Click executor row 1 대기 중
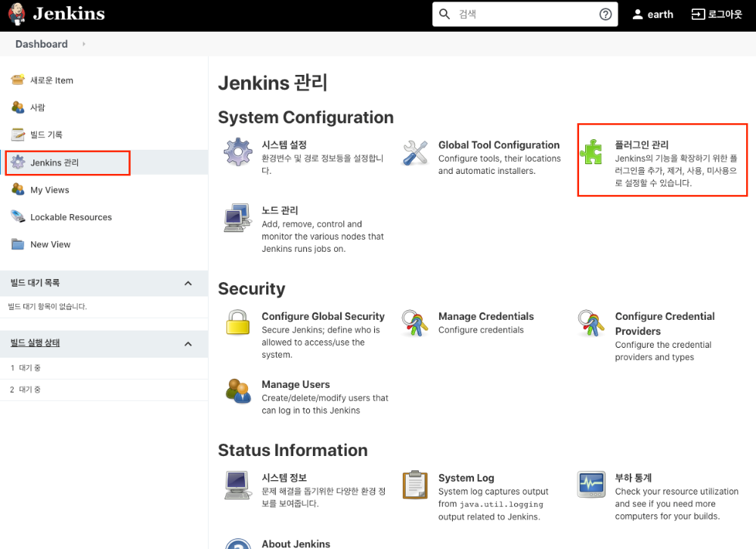Screen dimensions: 756x549 coord(104,368)
